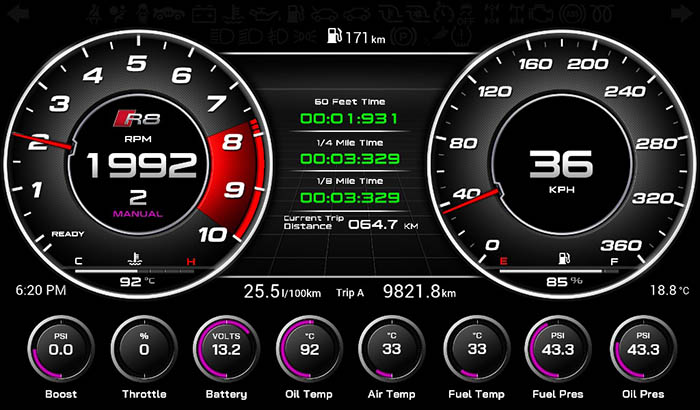
Task: Click the Audi R8 logo
Action: click(x=136, y=119)
